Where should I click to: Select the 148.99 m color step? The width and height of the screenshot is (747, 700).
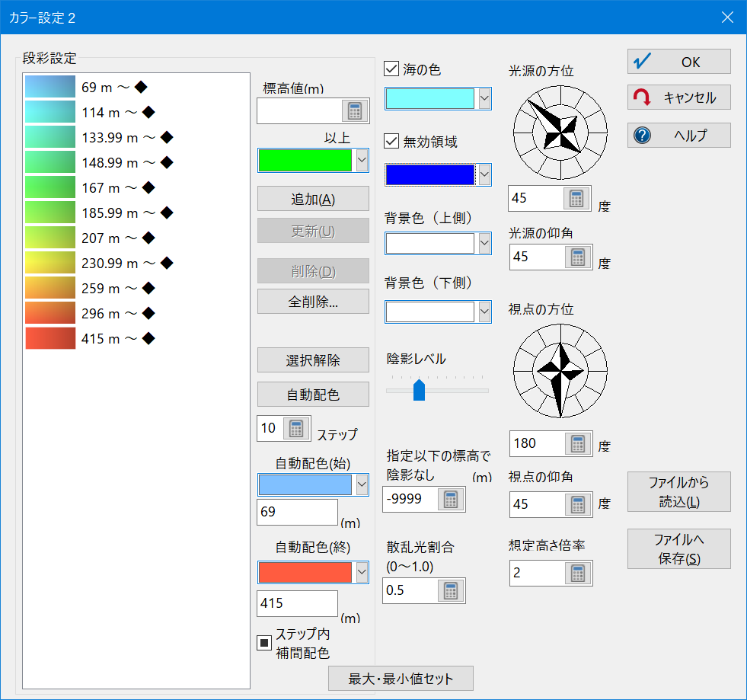pos(136,162)
